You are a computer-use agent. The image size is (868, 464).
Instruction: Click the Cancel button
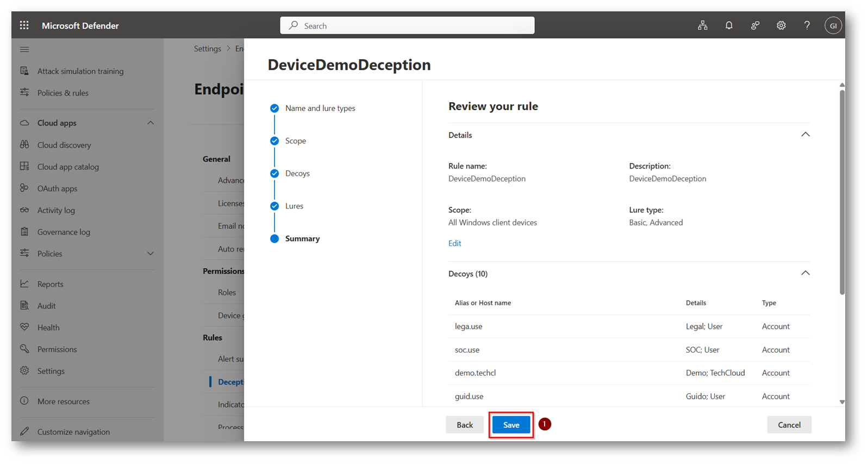[789, 425]
